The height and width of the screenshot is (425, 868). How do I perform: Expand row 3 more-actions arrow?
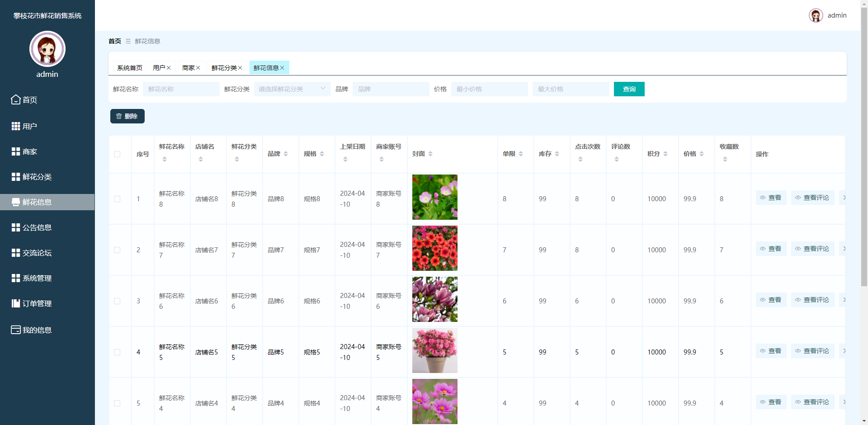pos(843,300)
